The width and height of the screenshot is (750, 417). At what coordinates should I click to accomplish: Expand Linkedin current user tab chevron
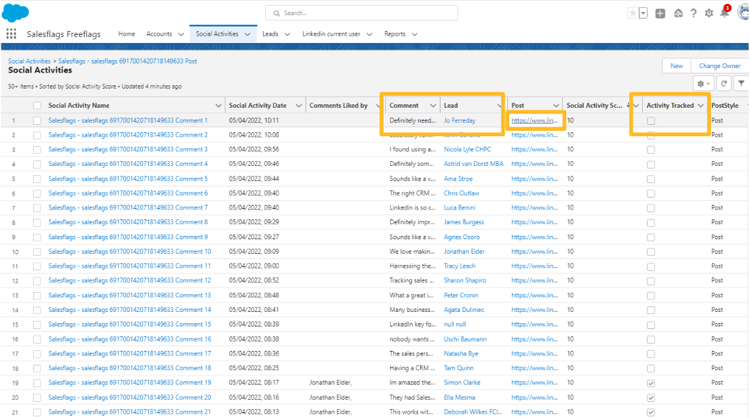point(369,34)
